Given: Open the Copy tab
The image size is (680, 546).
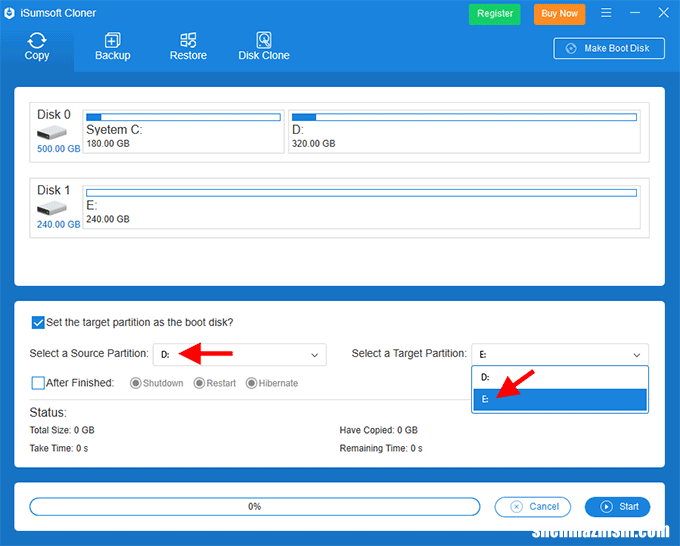Looking at the screenshot, I should (x=37, y=46).
